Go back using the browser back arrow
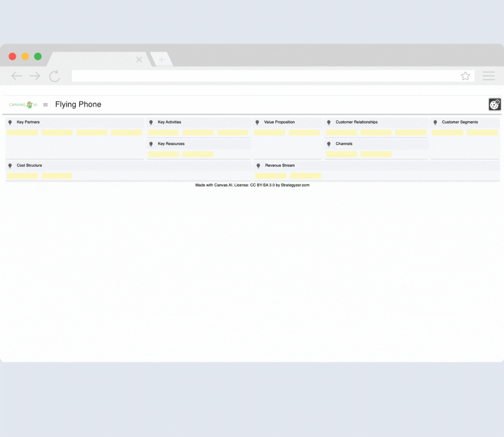Image resolution: width=504 pixels, height=437 pixels. coord(16,76)
